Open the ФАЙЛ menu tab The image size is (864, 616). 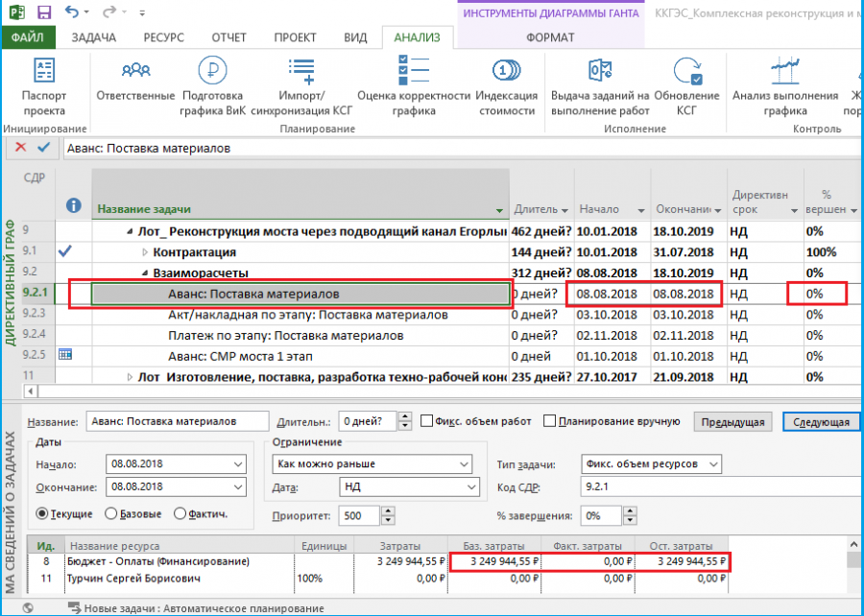point(28,37)
